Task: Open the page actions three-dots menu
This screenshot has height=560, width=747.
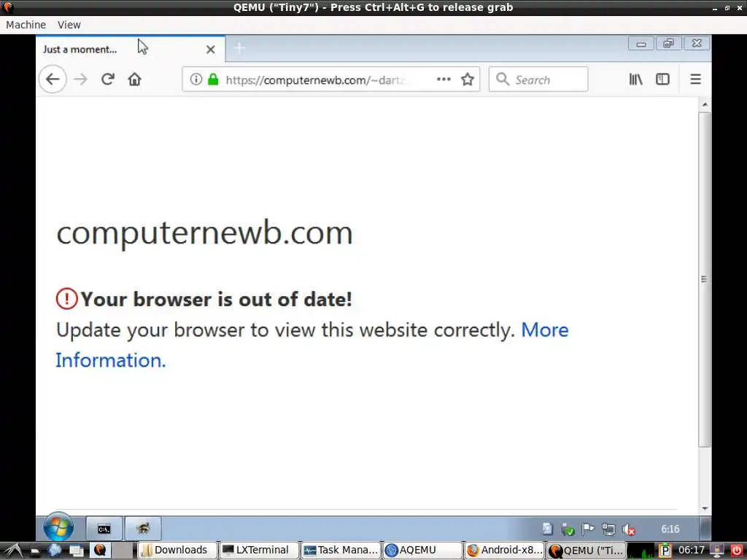Action: 444,79
